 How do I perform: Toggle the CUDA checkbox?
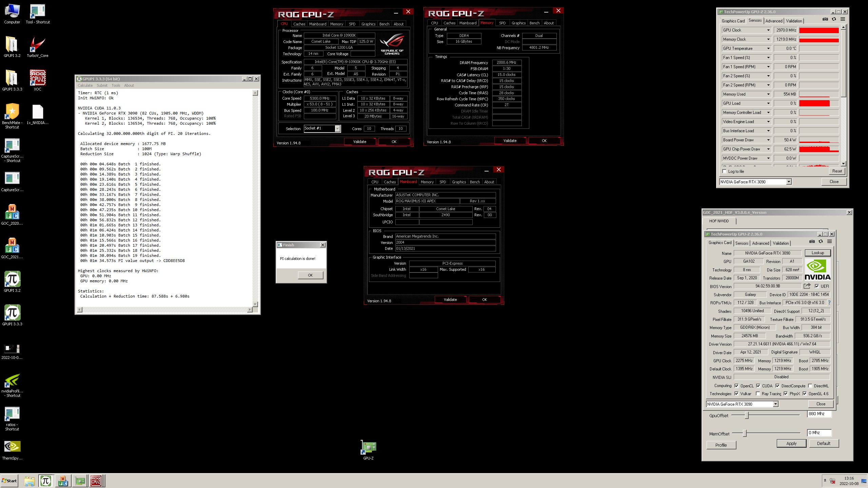pyautogui.click(x=758, y=386)
